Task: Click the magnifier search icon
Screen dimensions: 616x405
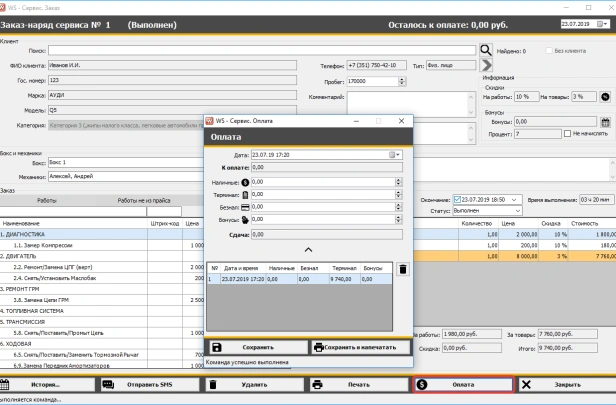Action: 485,49
